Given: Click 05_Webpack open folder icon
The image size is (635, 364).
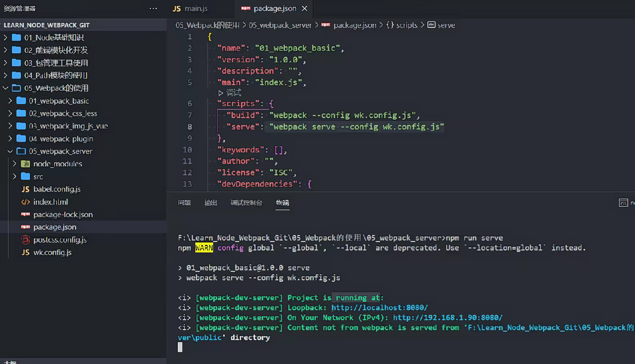Looking at the screenshot, I should pos(16,88).
